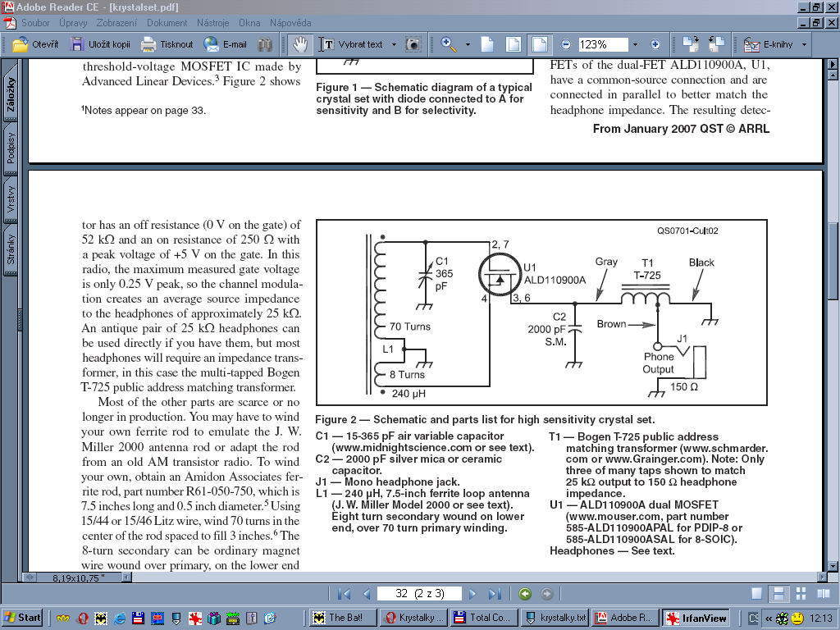Viewport: 840px width, 630px height.
Task: Click the CS language indicator in tray
Action: point(753,619)
